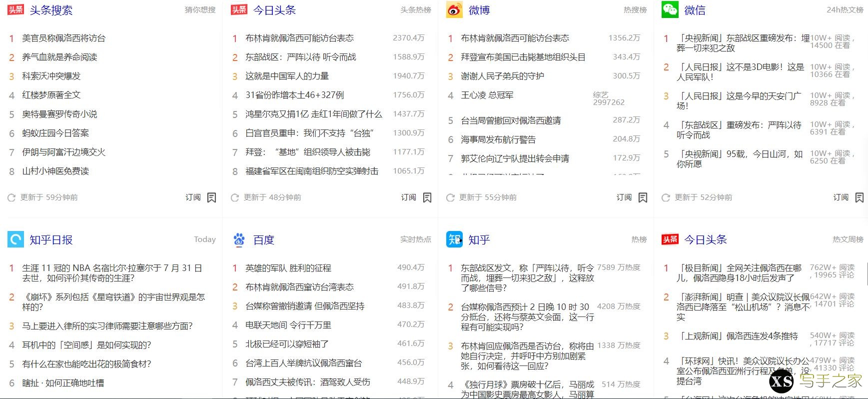
Task: Click the 今日头条 热文周榜 logo icon
Action: coord(670,239)
